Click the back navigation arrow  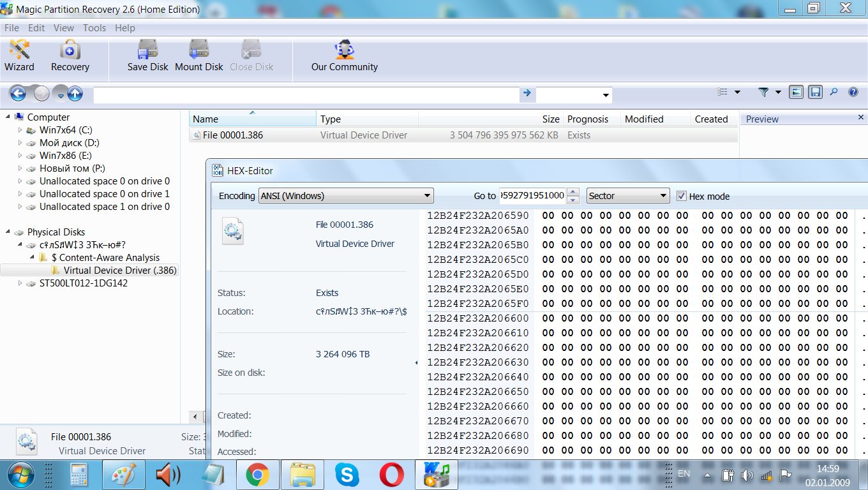pos(18,94)
